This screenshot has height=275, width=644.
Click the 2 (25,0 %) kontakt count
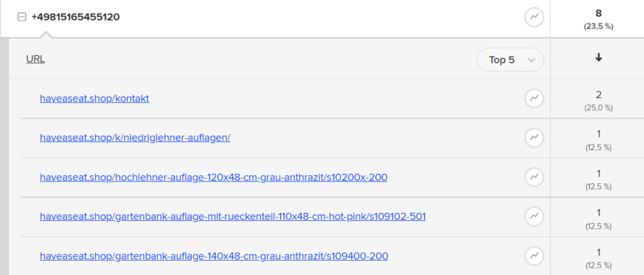coord(599,100)
